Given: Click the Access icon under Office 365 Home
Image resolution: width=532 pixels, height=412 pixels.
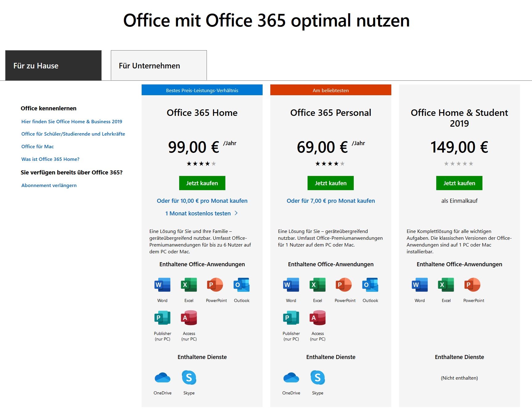Looking at the screenshot, I should point(189,318).
